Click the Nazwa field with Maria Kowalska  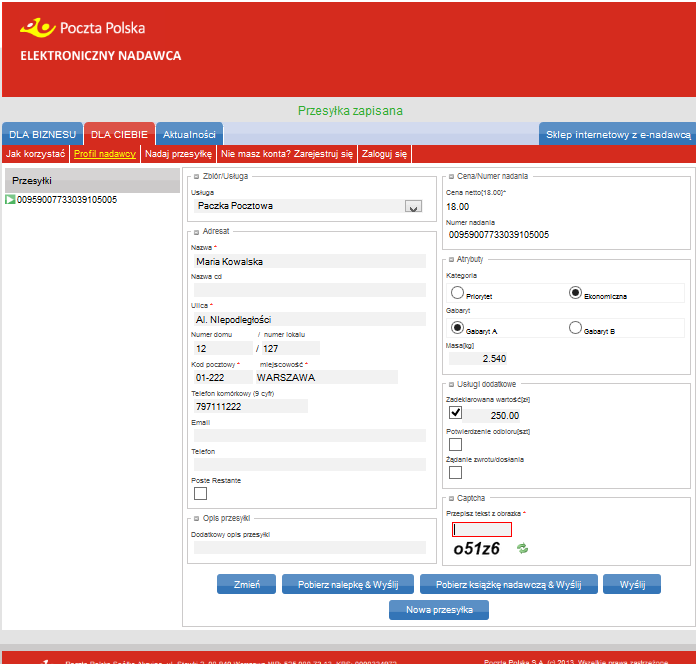[310, 261]
